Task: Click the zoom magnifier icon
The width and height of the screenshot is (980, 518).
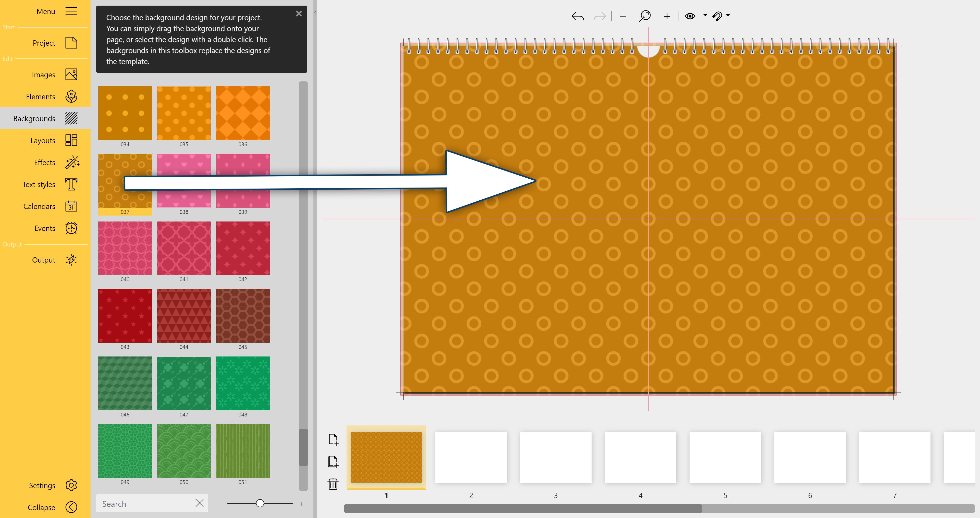Action: click(645, 16)
